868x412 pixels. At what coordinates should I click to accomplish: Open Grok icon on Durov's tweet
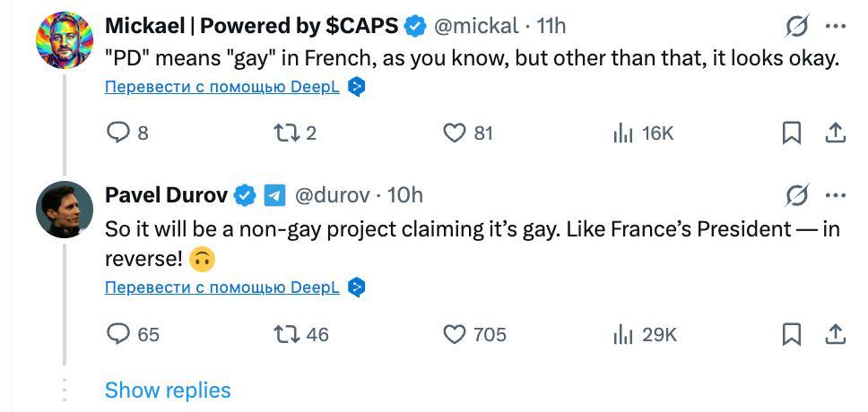coord(796,195)
